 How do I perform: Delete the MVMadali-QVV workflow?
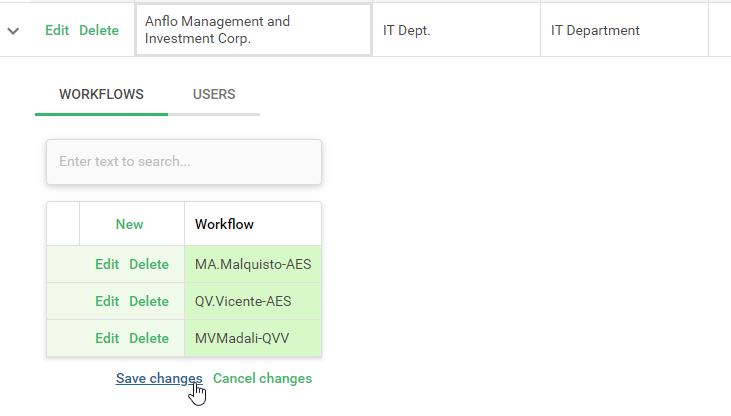coord(149,339)
